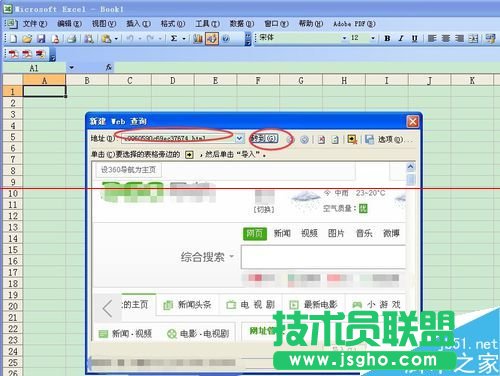This screenshot has height=376, width=500.
Task: Select the 网页 search tab
Action: [255, 233]
